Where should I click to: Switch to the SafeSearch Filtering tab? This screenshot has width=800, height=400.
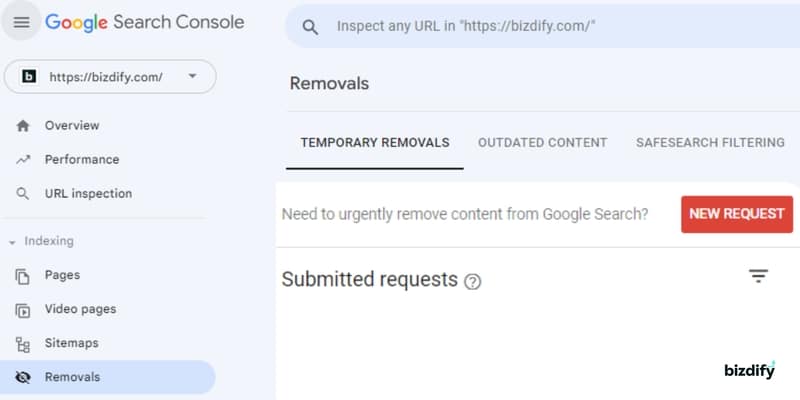click(x=710, y=142)
